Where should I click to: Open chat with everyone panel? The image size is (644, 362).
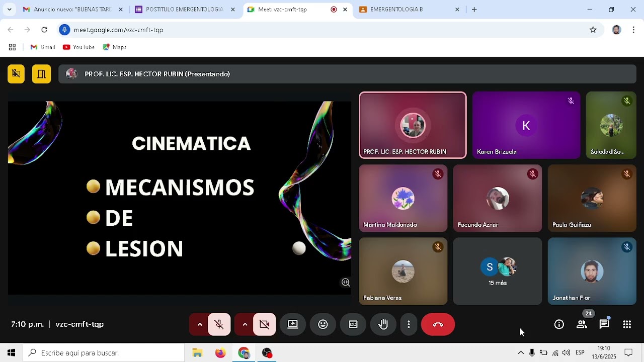604,324
